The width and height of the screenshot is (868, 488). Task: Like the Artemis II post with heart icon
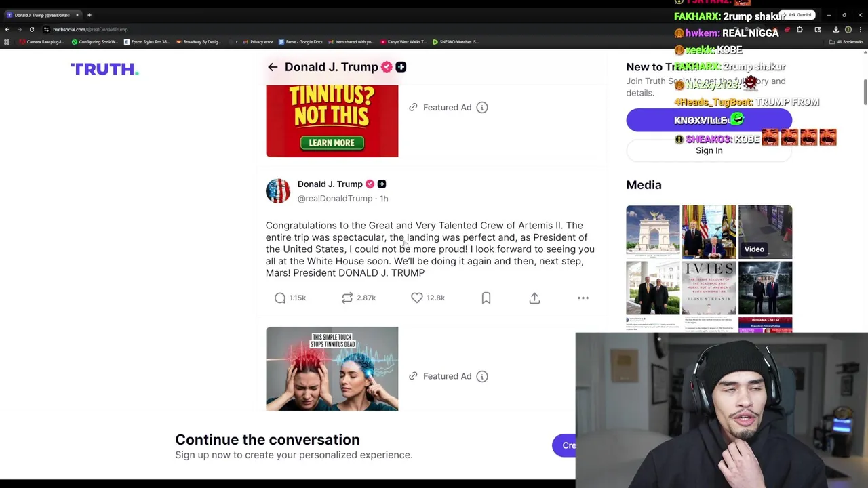pyautogui.click(x=427, y=298)
